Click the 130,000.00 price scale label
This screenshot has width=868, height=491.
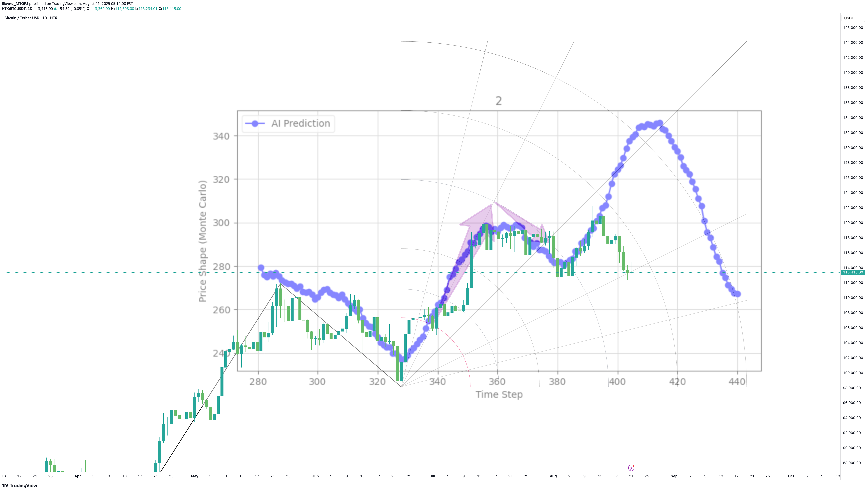click(x=853, y=148)
